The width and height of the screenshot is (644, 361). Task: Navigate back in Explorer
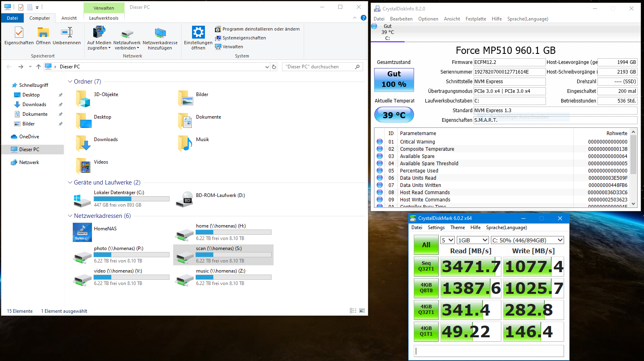[x=9, y=67]
